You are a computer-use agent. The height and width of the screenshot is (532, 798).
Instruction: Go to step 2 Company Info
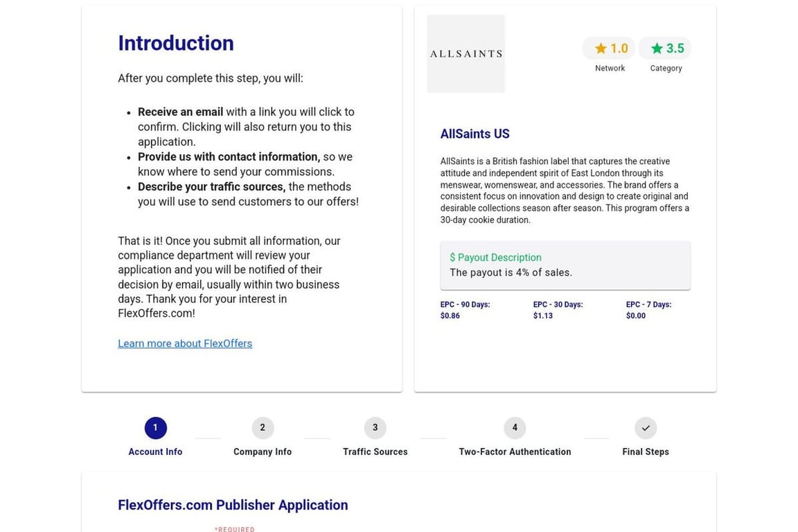(263, 427)
